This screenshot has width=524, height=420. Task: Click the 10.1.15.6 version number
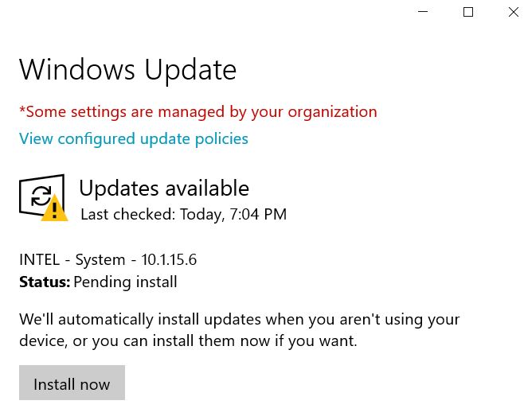click(169, 260)
